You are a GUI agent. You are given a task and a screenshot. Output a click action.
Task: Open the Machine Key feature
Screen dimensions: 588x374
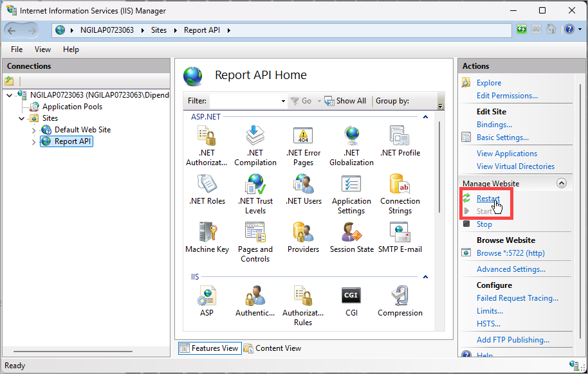207,238
